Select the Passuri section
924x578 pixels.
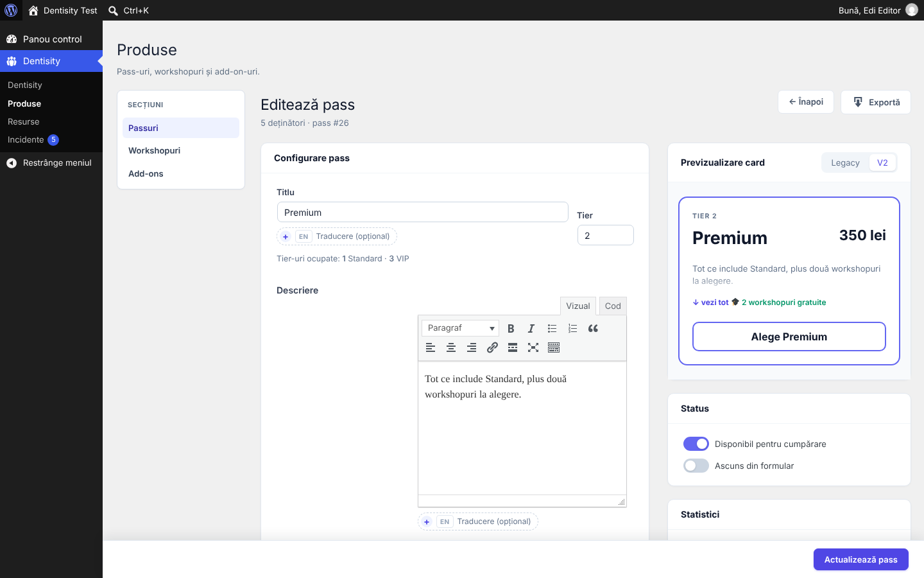coord(181,128)
